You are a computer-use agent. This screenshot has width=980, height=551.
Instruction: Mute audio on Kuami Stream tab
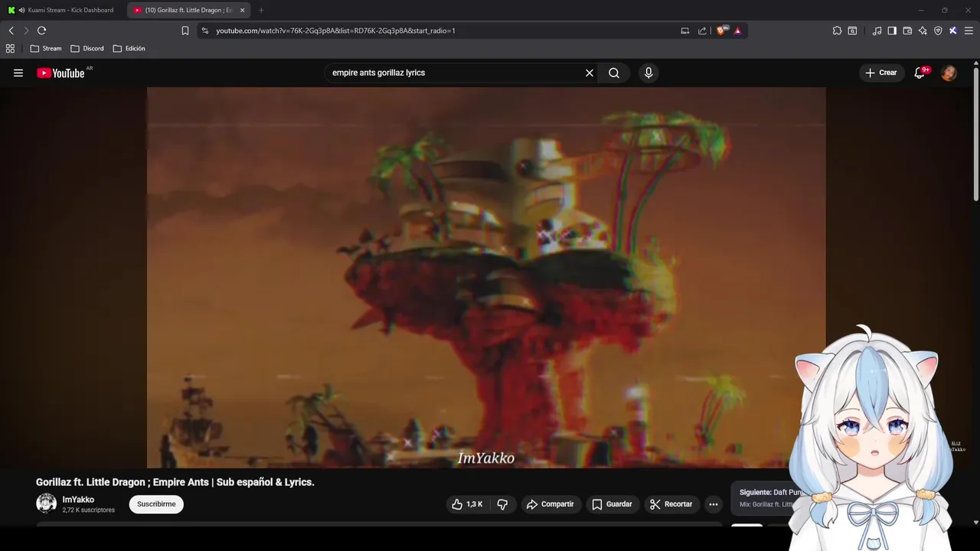(x=21, y=10)
